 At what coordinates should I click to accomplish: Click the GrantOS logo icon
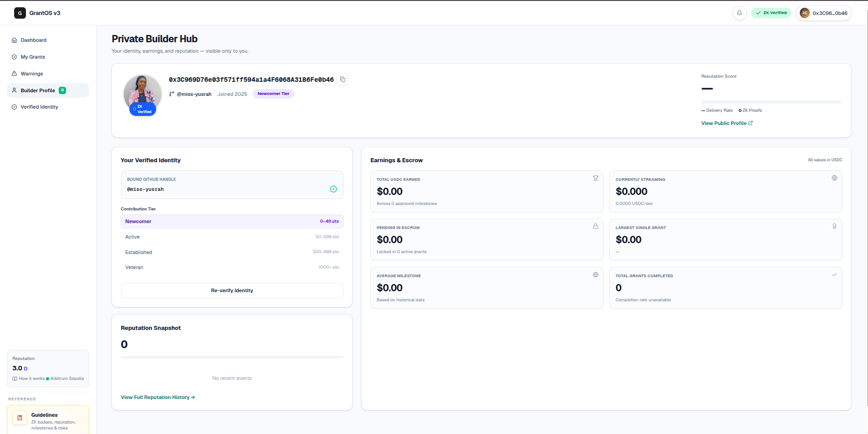coord(20,13)
